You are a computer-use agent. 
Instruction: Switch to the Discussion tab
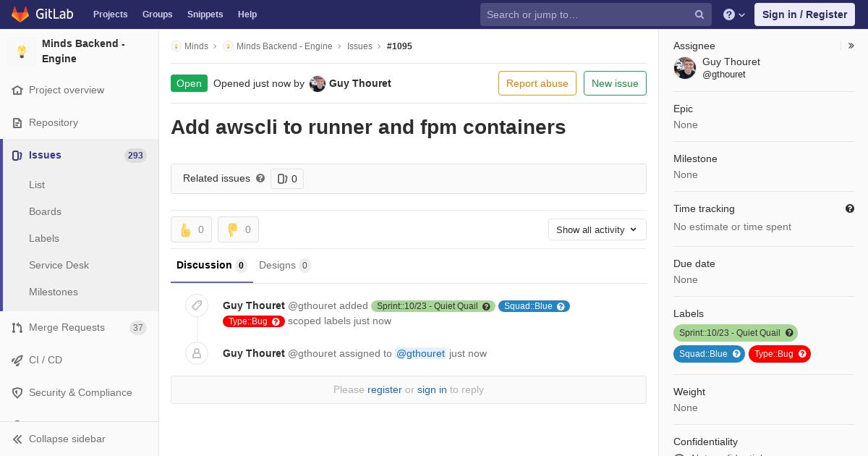[212, 266]
